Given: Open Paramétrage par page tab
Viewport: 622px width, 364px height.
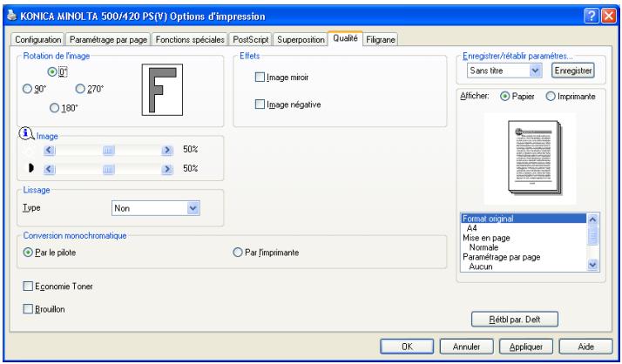Looking at the screenshot, I should pos(108,40).
